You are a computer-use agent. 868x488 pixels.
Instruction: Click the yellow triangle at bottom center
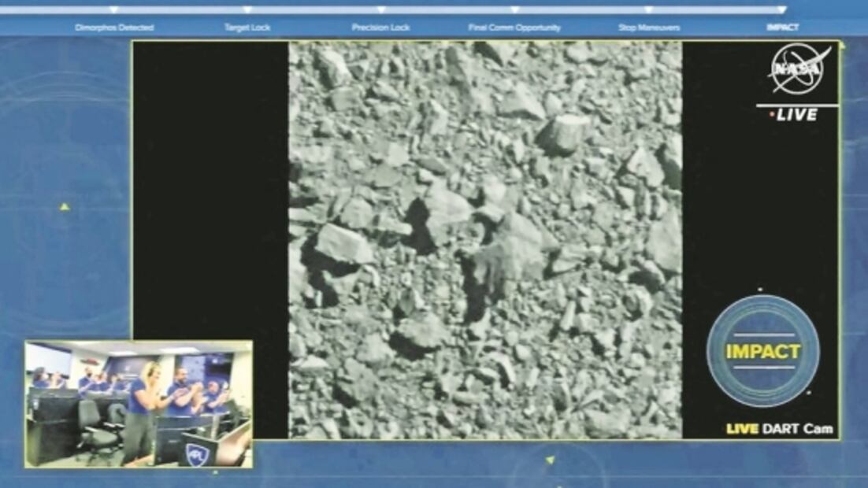coord(550,460)
